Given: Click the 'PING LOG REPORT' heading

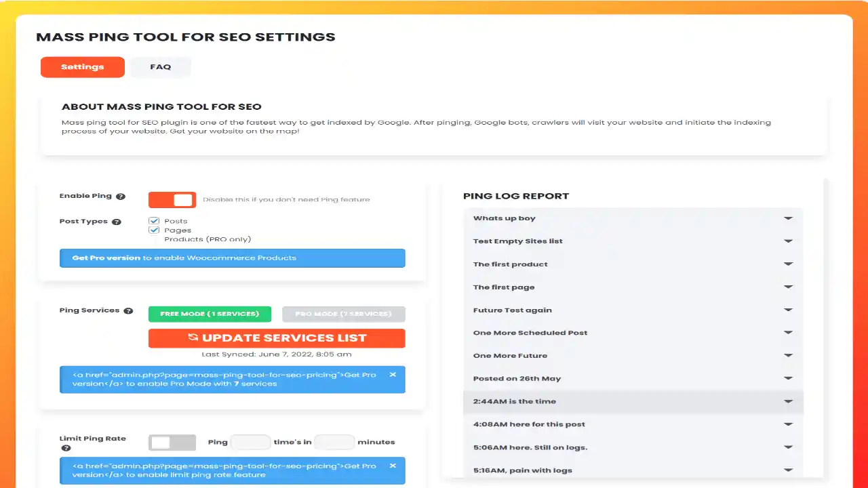Looking at the screenshot, I should pyautogui.click(x=516, y=196).
